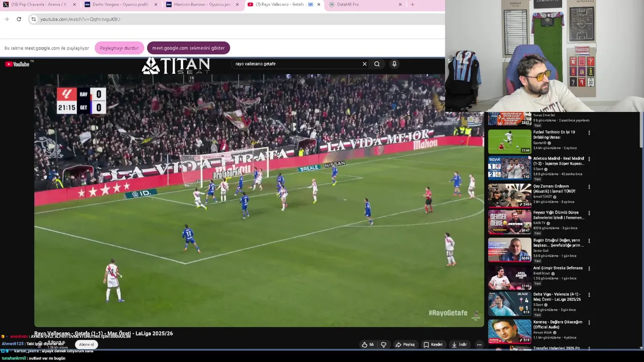The image size is (644, 362).
Task: Open the YouTube home logo
Action: click(17, 64)
